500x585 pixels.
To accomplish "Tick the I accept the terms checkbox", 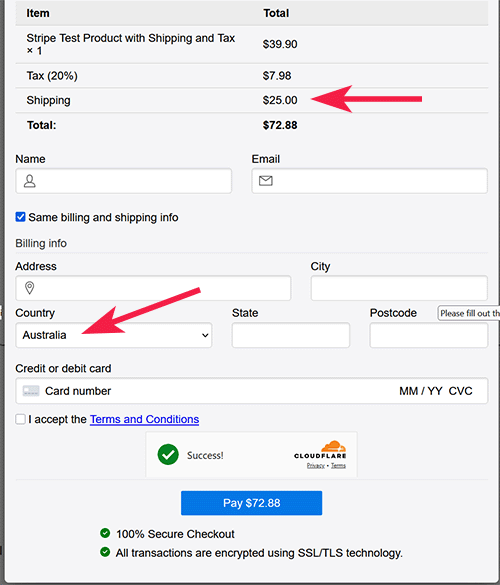I will tap(20, 419).
